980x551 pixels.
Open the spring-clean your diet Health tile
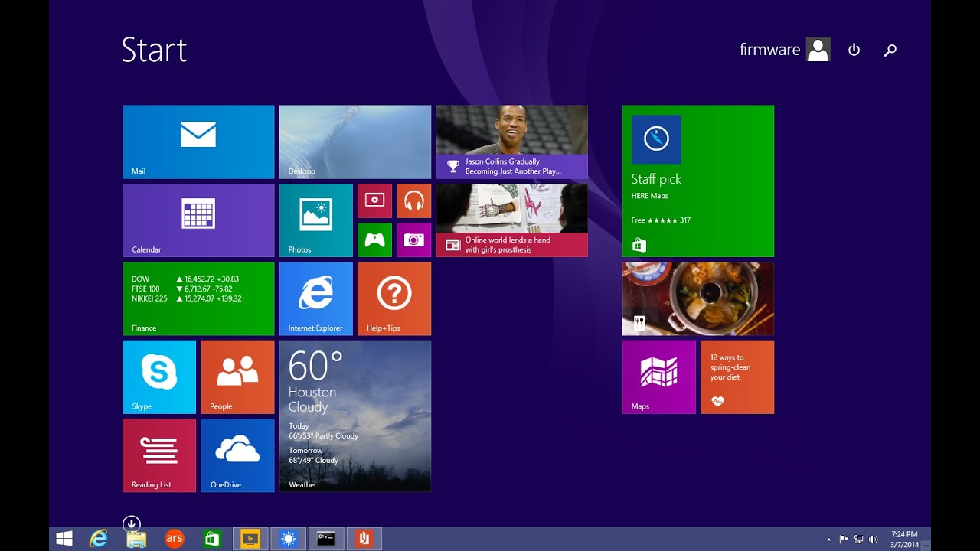coord(737,377)
